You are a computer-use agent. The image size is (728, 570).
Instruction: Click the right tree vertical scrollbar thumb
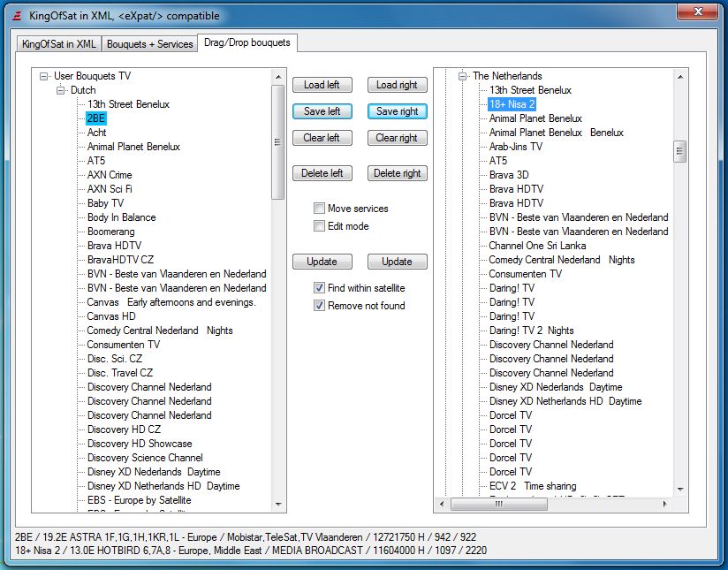tap(680, 151)
